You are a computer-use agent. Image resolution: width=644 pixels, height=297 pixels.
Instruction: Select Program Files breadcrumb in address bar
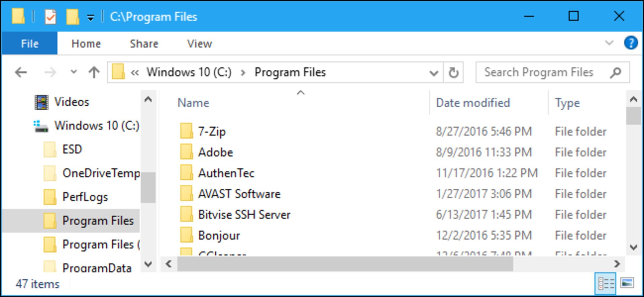(x=290, y=72)
